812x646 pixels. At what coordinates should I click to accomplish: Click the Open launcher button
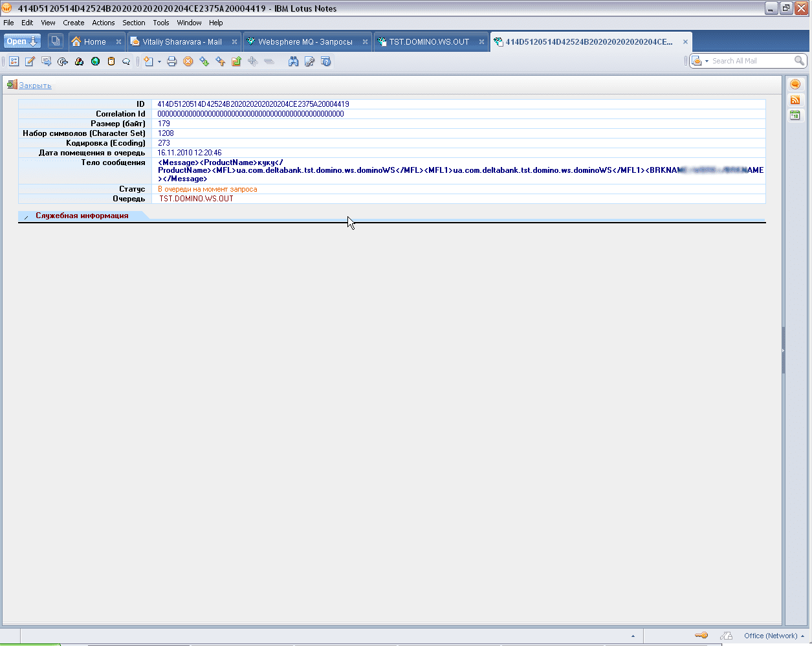(23, 41)
